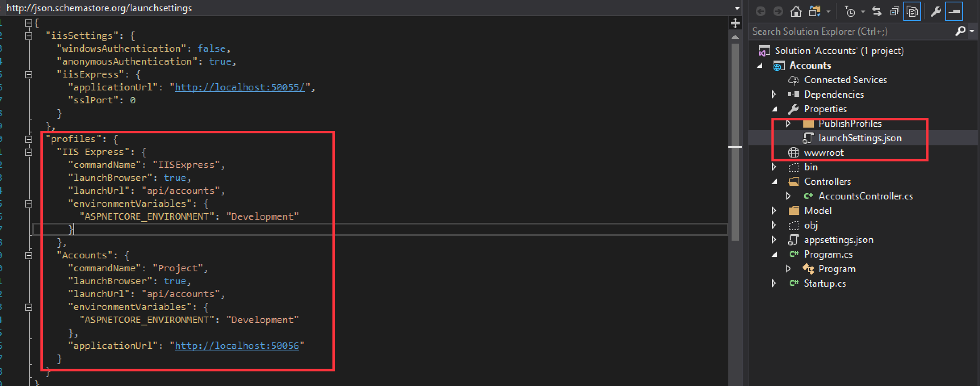The width and height of the screenshot is (980, 386).
Task: Click the Switch Views folder icon
Action: (x=815, y=12)
